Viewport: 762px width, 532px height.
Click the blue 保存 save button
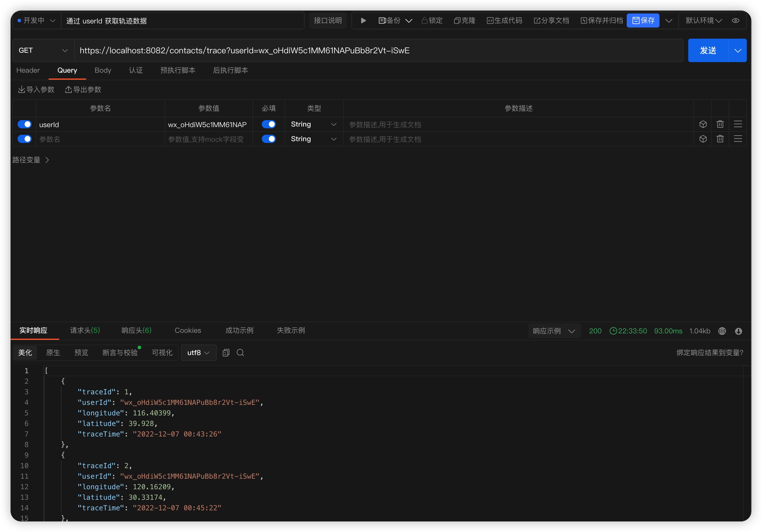coord(643,21)
